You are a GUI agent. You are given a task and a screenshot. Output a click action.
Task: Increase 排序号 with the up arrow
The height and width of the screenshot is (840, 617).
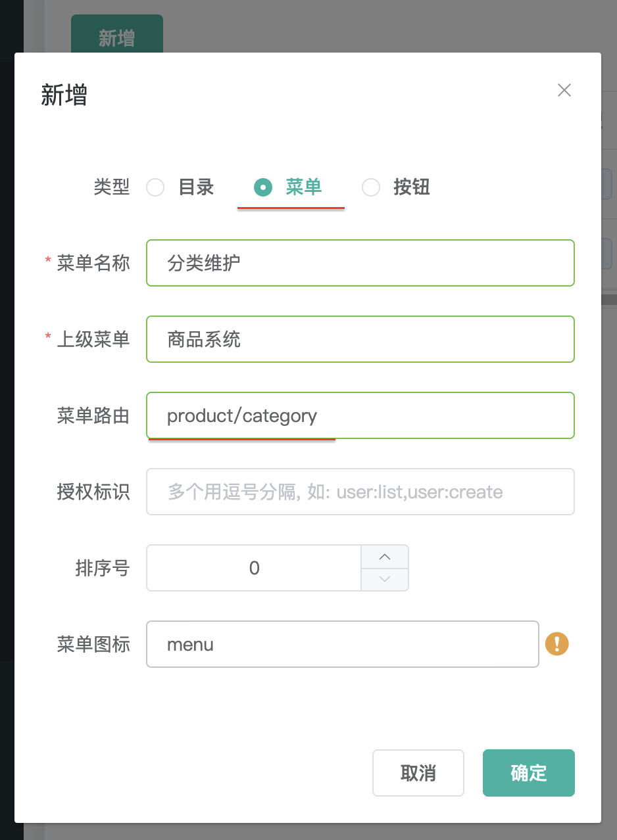pos(385,557)
